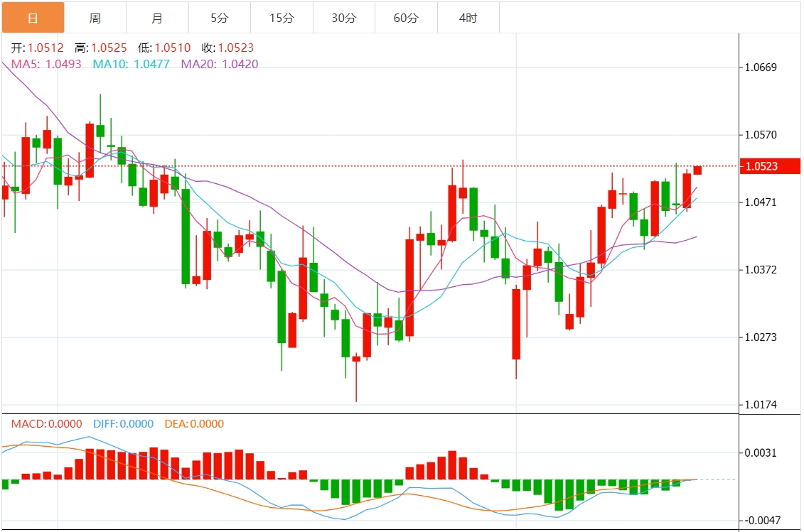Switch to the 5分 timeframe

coord(220,18)
